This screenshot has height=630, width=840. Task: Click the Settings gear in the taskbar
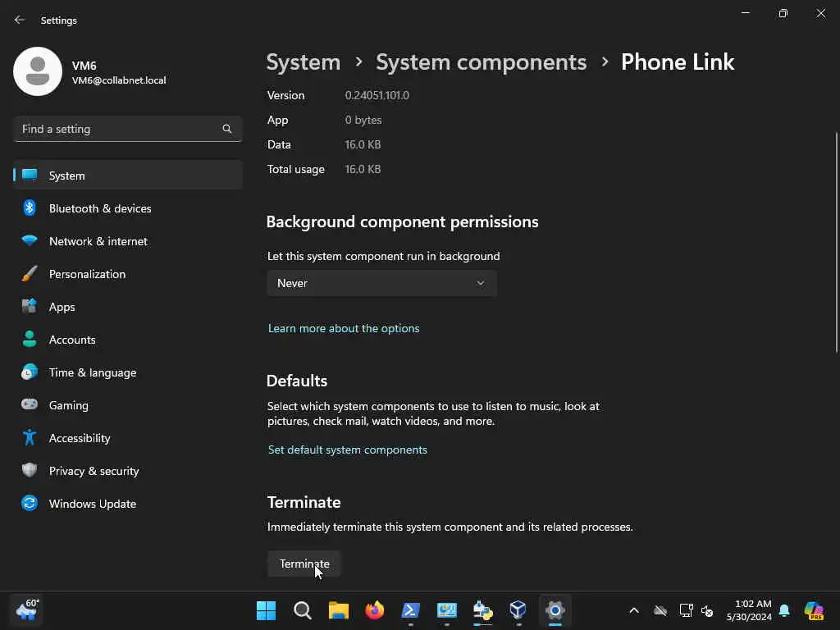(555, 610)
